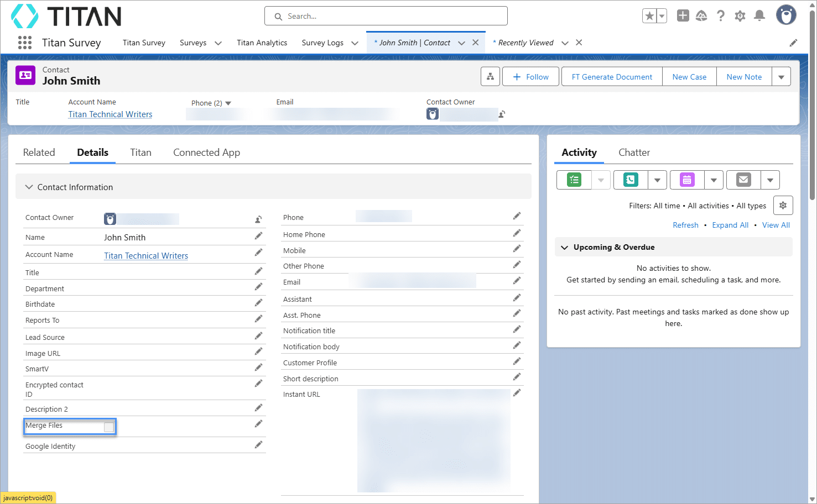817x504 pixels.
Task: Edit the Merge Files pencil icon
Action: point(258,424)
